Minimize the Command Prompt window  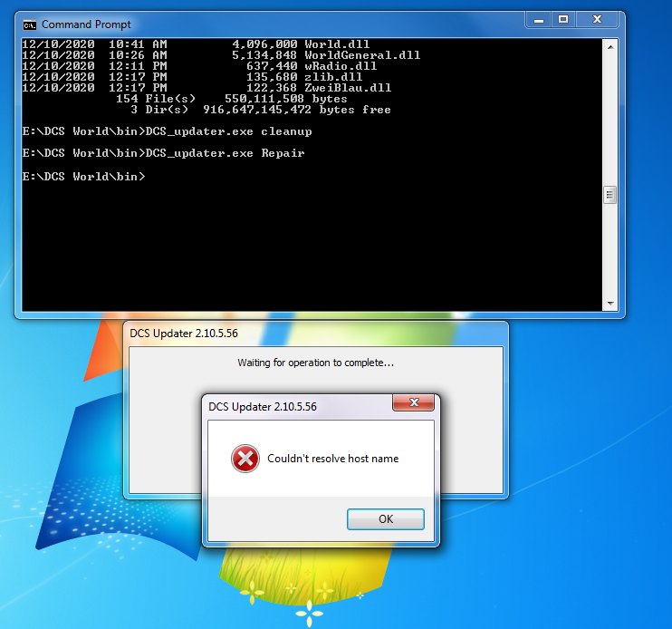point(539,20)
